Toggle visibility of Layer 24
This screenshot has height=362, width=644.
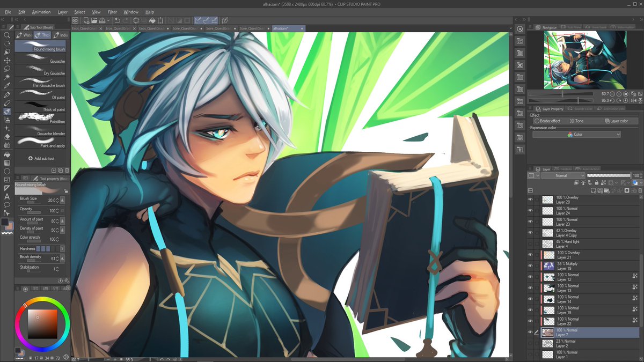(531, 211)
